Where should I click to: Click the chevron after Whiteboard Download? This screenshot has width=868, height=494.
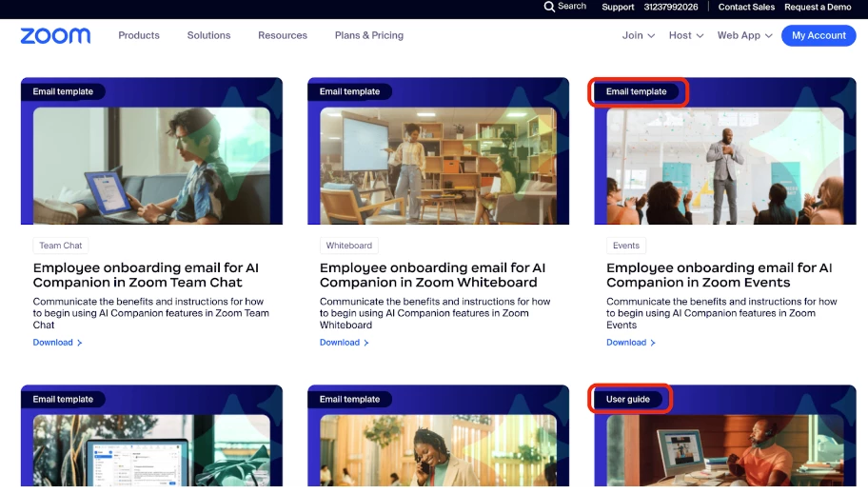[366, 343]
